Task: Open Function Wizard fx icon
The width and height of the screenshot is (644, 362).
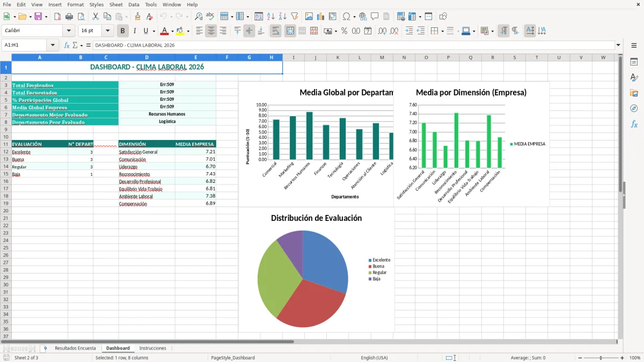Action: pos(67,45)
